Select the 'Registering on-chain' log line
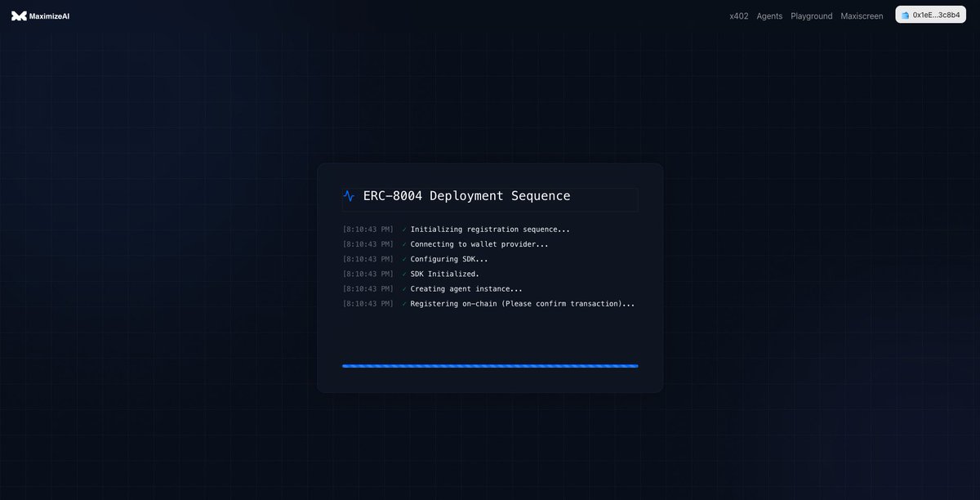Image resolution: width=980 pixels, height=500 pixels. 490,304
